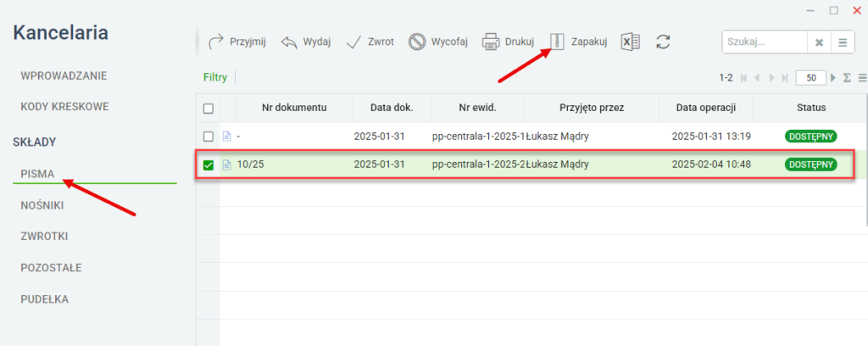Sort by Data operacji column header
This screenshot has height=346, width=868.
[706, 108]
